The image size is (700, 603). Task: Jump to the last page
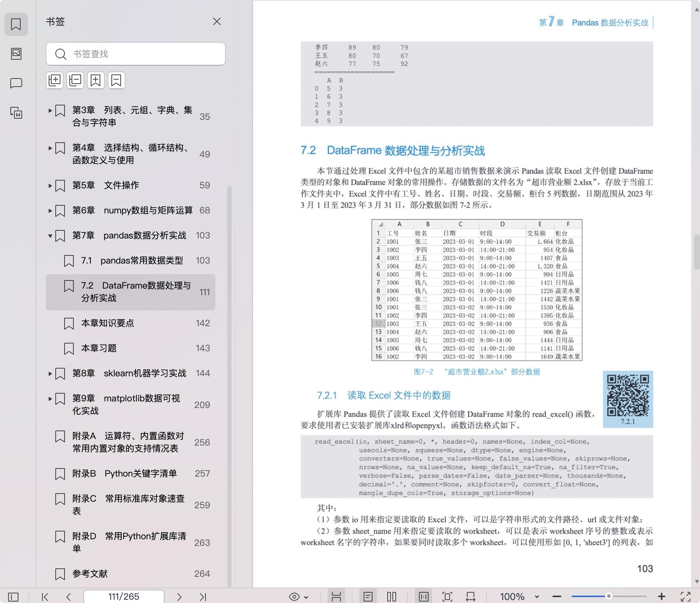pyautogui.click(x=203, y=597)
